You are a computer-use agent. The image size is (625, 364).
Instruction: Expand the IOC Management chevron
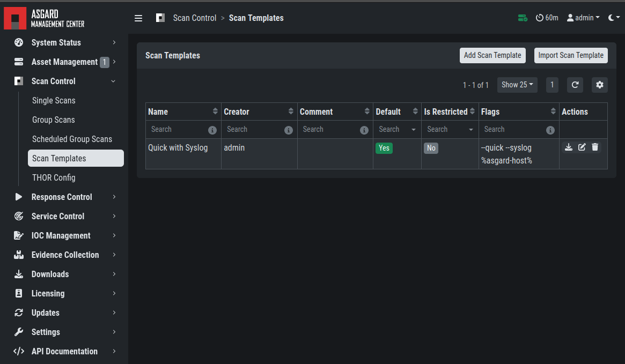point(114,235)
